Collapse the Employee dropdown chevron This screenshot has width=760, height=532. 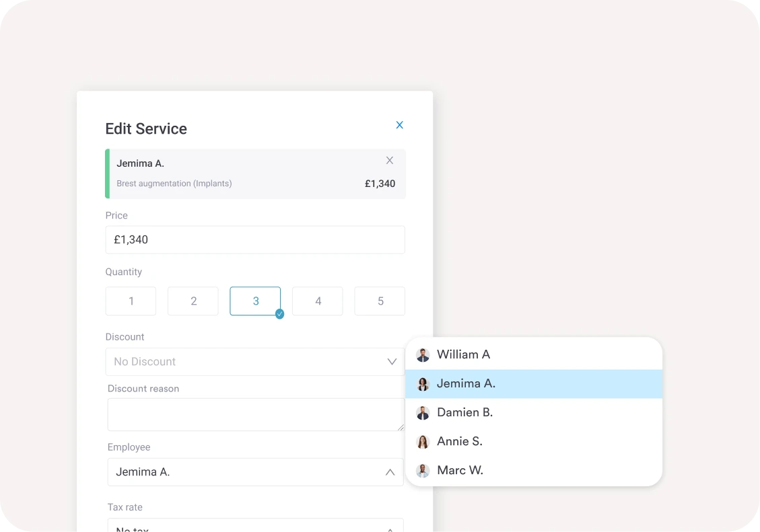[390, 472]
